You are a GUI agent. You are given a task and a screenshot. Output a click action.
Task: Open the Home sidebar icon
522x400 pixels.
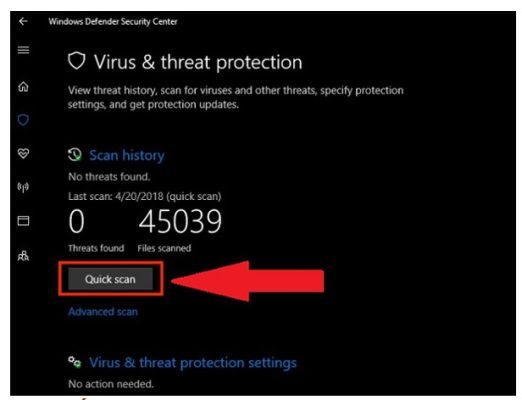tap(23, 87)
